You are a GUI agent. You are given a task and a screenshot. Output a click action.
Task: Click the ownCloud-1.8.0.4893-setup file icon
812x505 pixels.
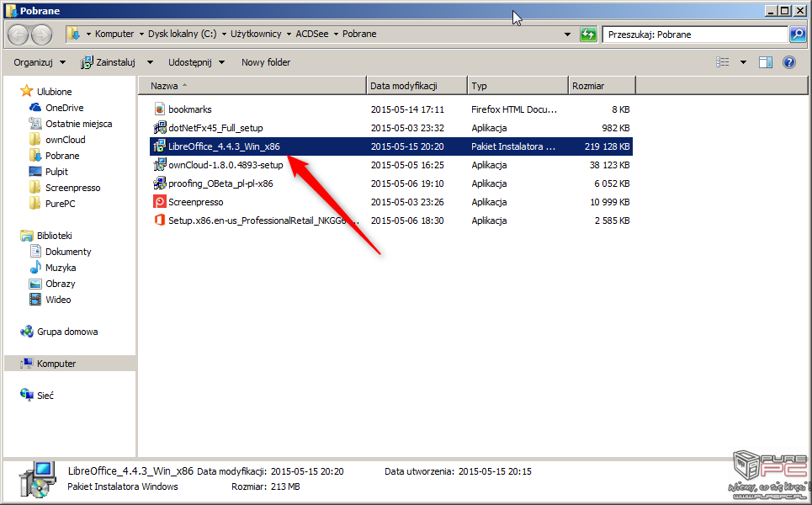point(160,165)
